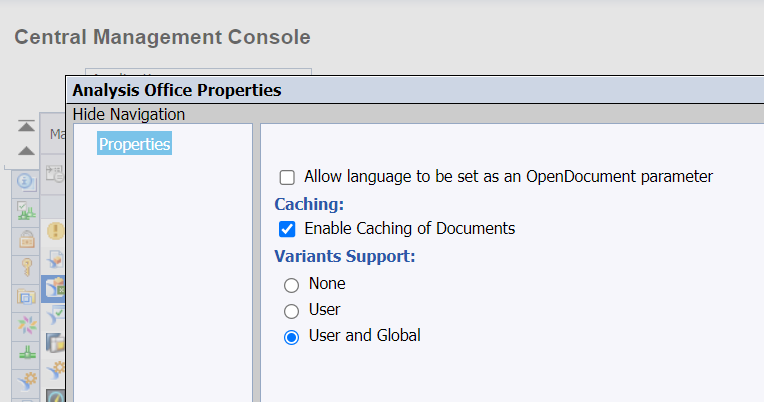Select the gauge application icon at bottom
Image resolution: width=764 pixels, height=402 pixels.
coord(56,396)
